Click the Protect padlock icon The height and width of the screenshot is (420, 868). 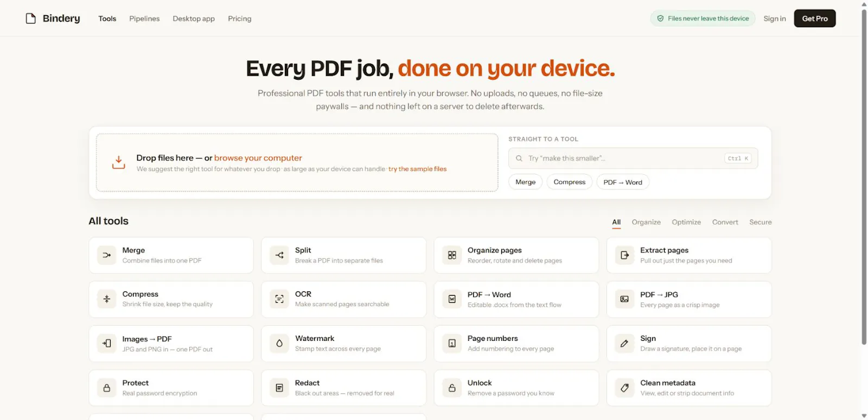click(x=107, y=388)
